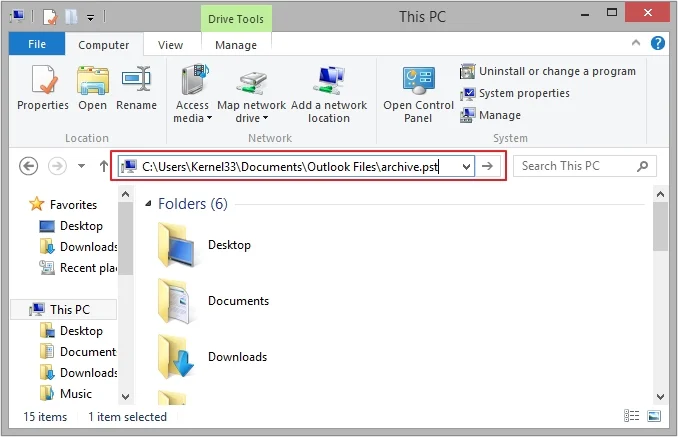Click the Uninstall program icon

467,71
